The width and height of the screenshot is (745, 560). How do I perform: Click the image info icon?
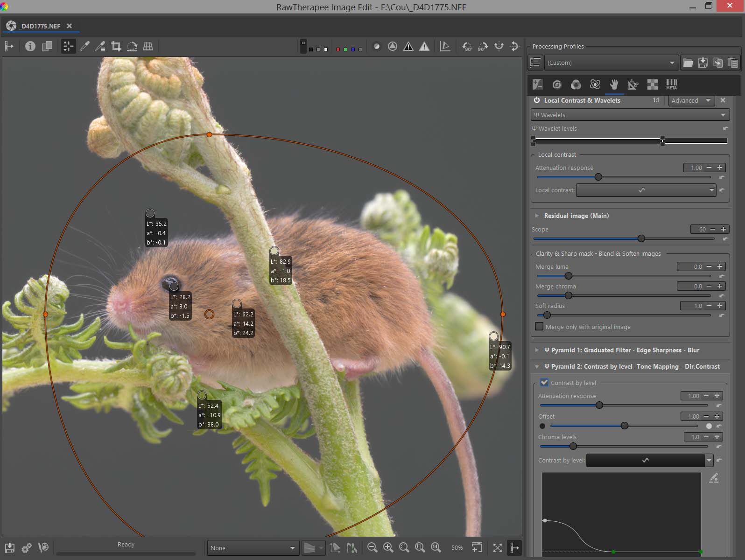coord(30,46)
